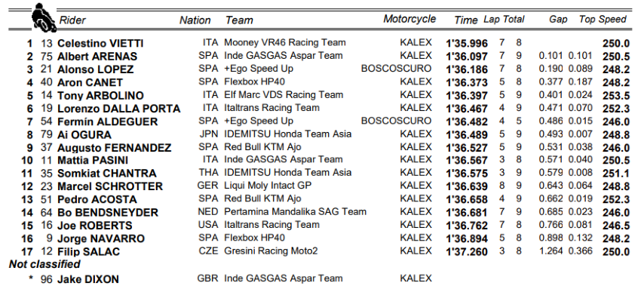Select rider name Pedro ACOSTA

97,199
